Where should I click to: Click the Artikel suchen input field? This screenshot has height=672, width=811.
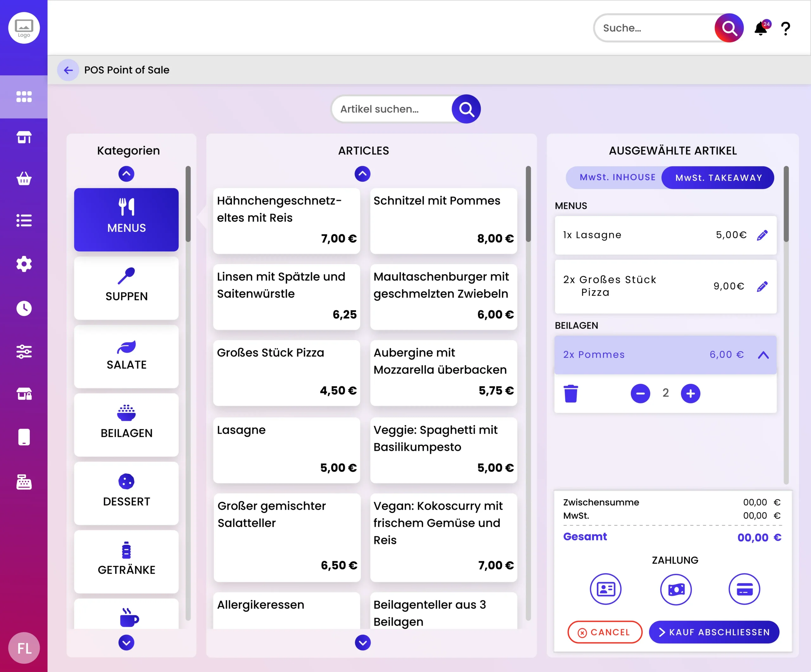pyautogui.click(x=392, y=109)
